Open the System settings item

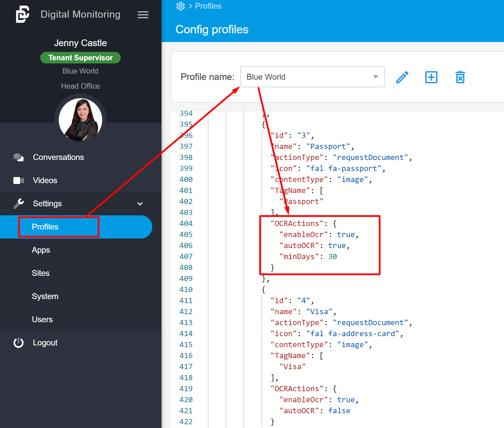[x=45, y=296]
